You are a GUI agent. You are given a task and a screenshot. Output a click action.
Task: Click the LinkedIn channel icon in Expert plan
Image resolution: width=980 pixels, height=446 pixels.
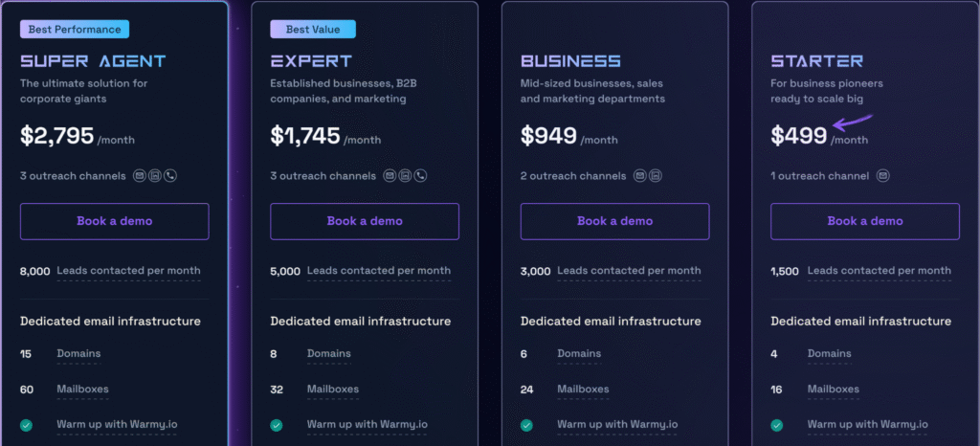pos(405,176)
